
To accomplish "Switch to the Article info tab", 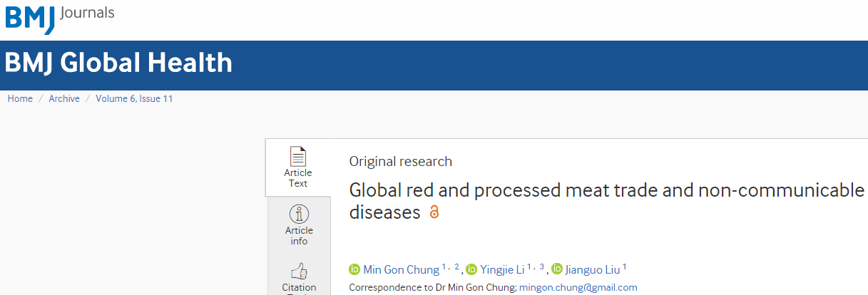I will [x=299, y=225].
